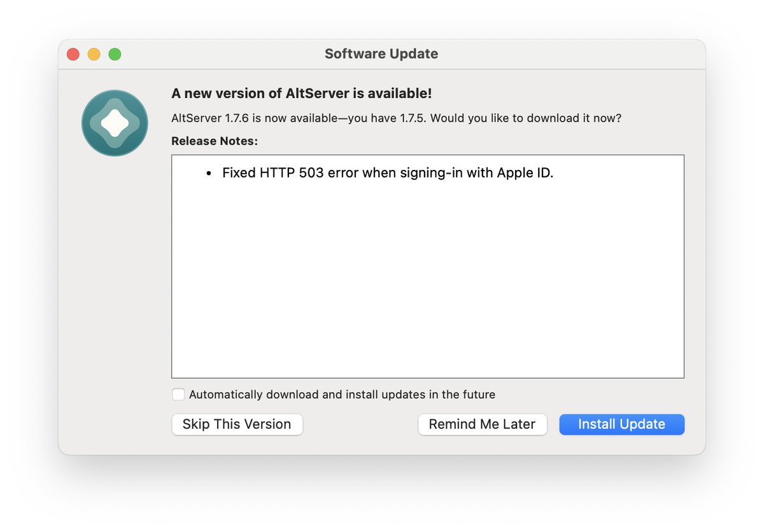Click Skip This Version button
Image resolution: width=764 pixels, height=532 pixels.
point(237,424)
